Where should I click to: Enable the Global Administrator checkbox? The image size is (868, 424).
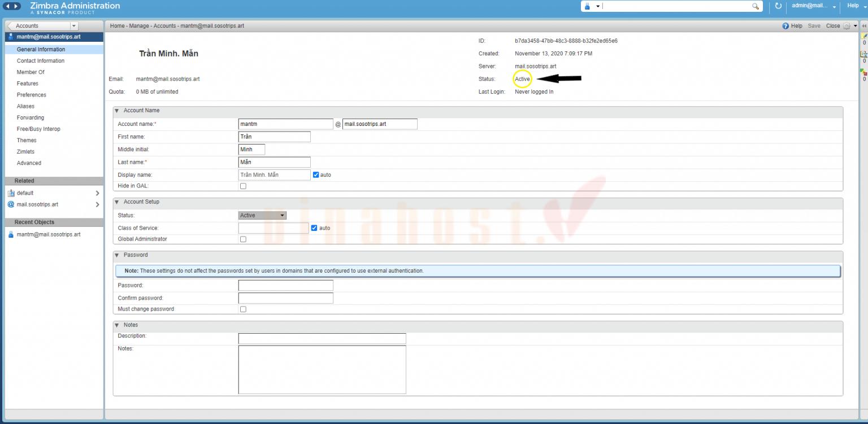click(x=243, y=239)
